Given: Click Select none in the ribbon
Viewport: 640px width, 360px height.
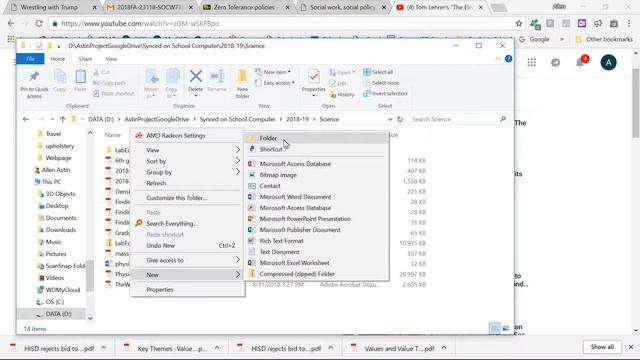Looking at the screenshot, I should click(381, 83).
